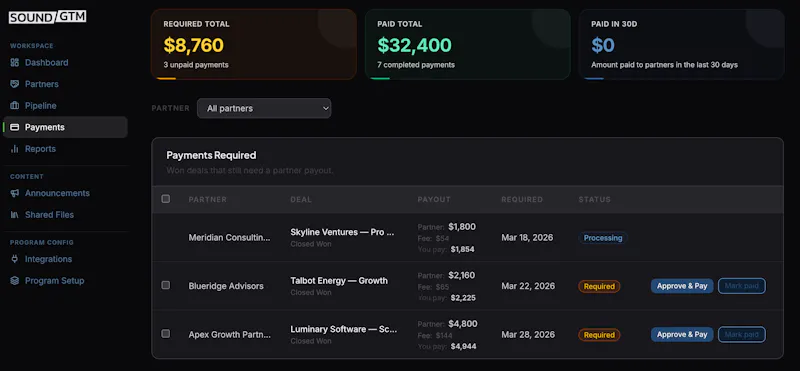Click the $8,760 required total value
800x371 pixels.
click(x=193, y=45)
